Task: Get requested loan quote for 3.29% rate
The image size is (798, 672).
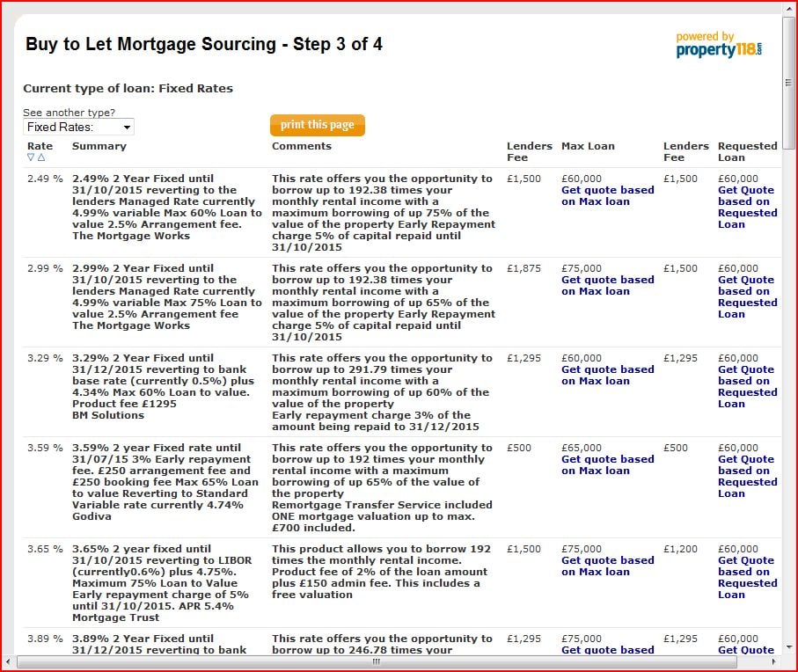Action: (x=747, y=387)
